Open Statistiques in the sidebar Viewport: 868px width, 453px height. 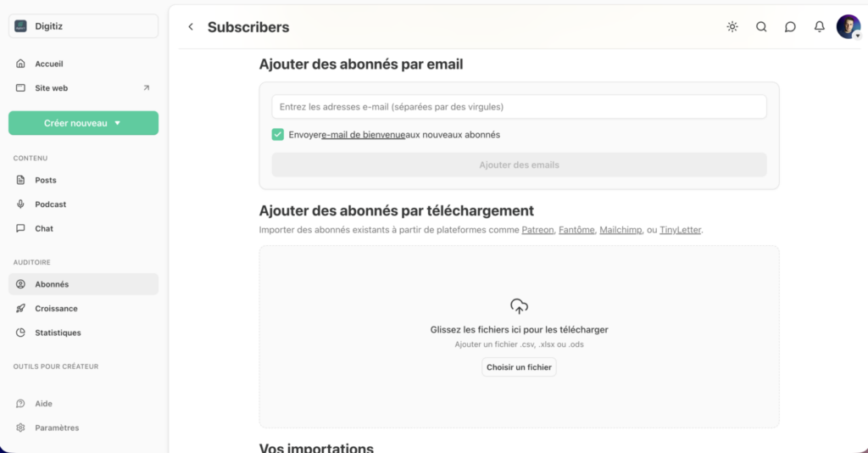pos(84,333)
